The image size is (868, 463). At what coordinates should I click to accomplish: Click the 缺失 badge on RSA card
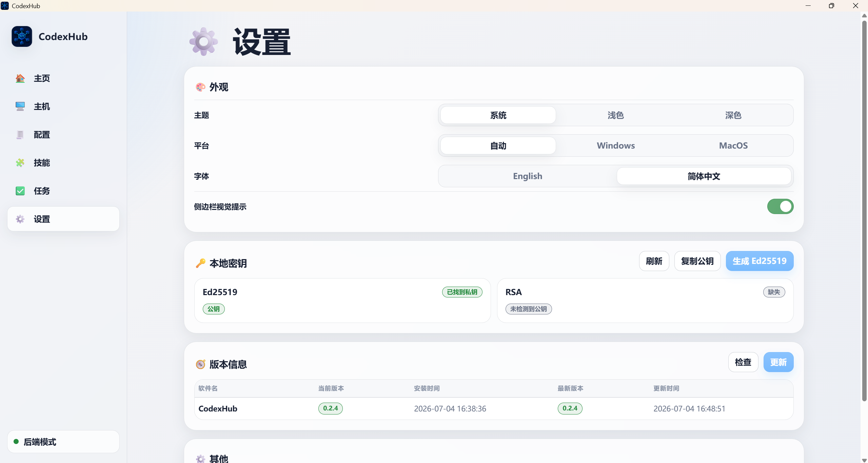pos(774,292)
